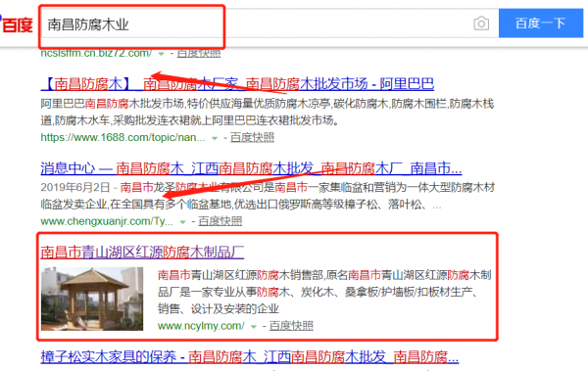Click the www.ncylmy.com green URL

[x=201, y=326]
